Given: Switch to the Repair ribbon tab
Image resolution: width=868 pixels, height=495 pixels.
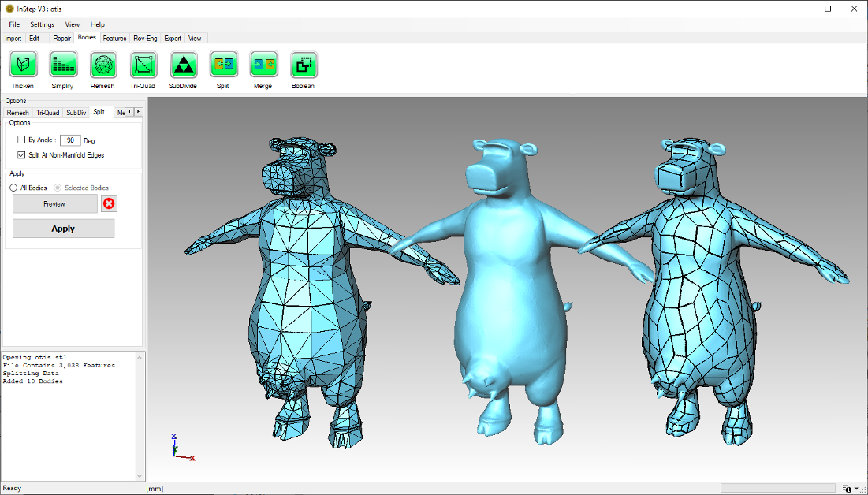Looking at the screenshot, I should click(x=62, y=38).
